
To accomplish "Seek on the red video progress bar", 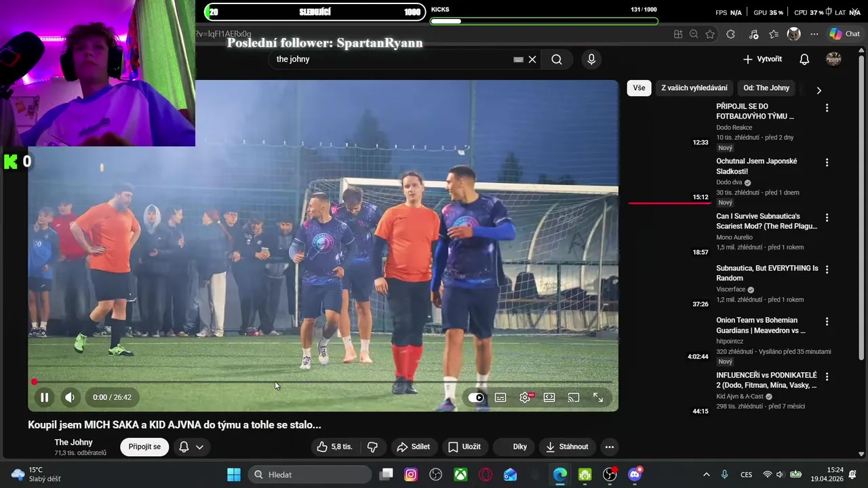I will (323, 382).
